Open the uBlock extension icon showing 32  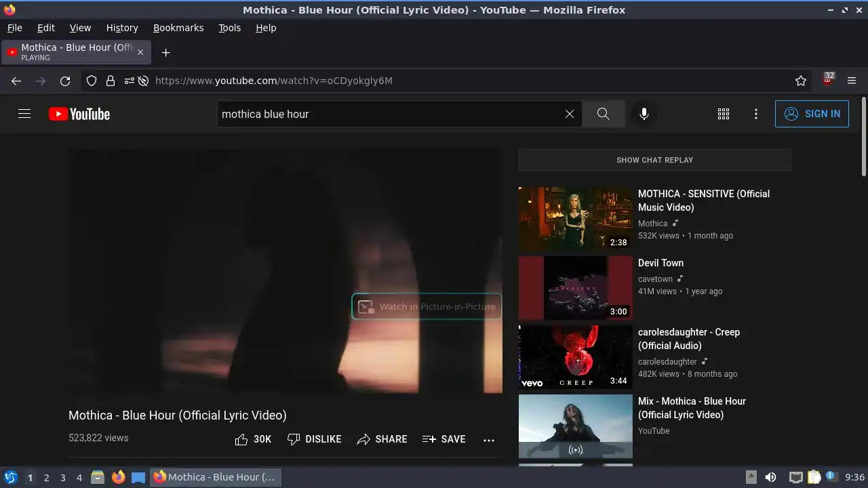click(827, 80)
